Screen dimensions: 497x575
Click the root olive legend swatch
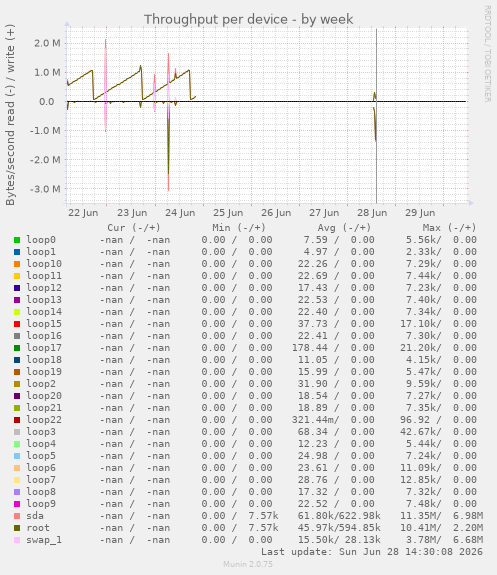(17, 528)
